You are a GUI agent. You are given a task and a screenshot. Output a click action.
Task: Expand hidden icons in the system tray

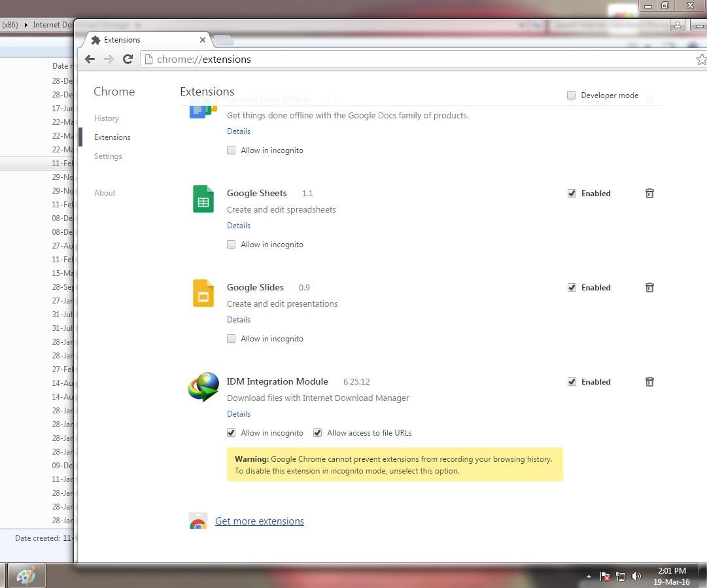pos(588,576)
